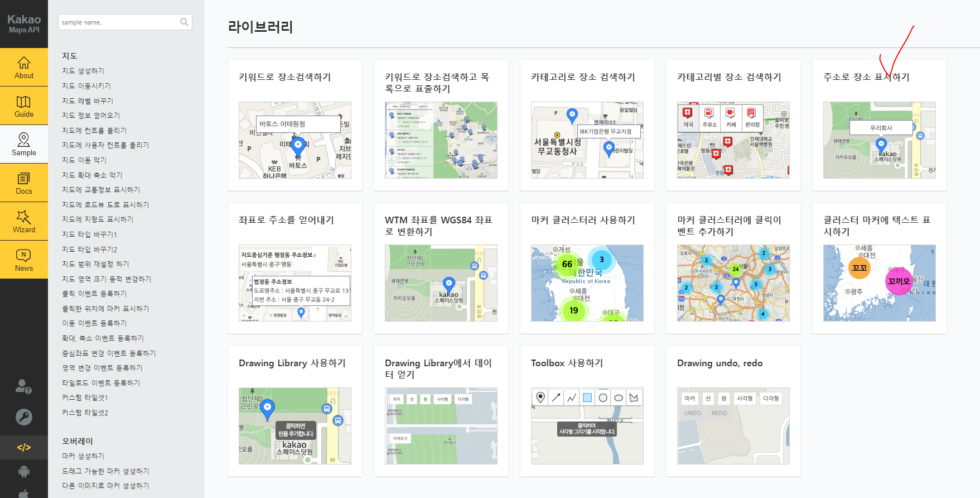980x498 pixels.
Task: Click 클릭한 위치에 마커 표시하기 link
Action: pyautogui.click(x=105, y=309)
